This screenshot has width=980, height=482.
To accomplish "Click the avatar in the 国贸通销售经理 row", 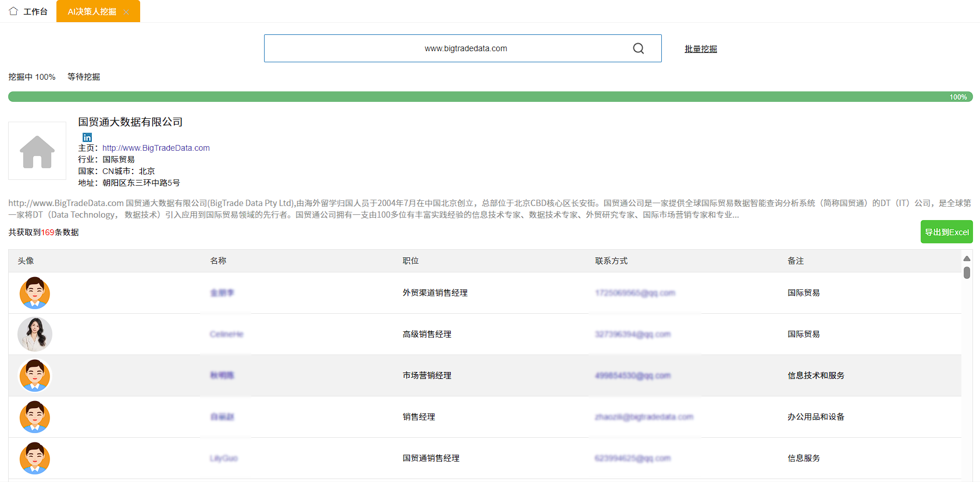I will click(x=35, y=458).
